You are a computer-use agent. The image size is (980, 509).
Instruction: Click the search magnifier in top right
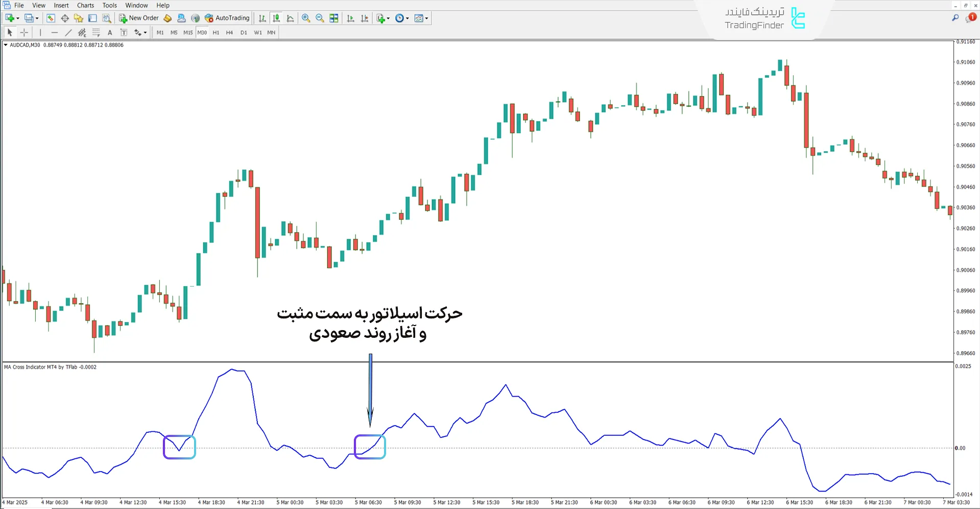955,18
